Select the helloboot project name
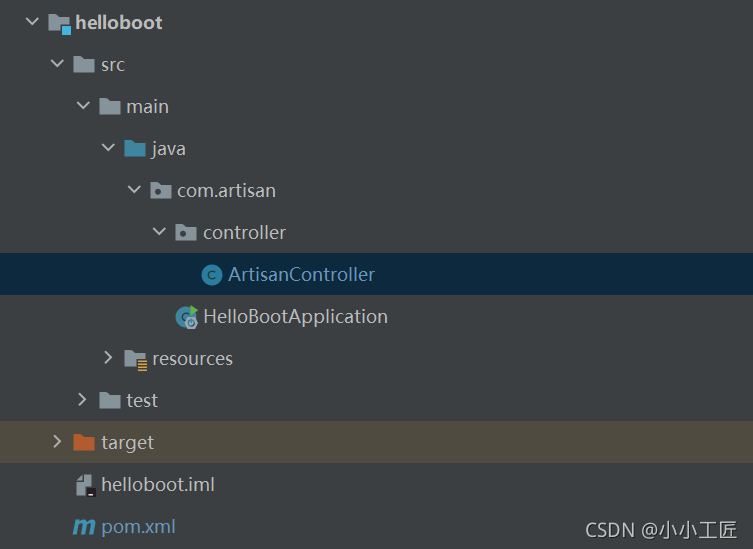 tap(119, 23)
